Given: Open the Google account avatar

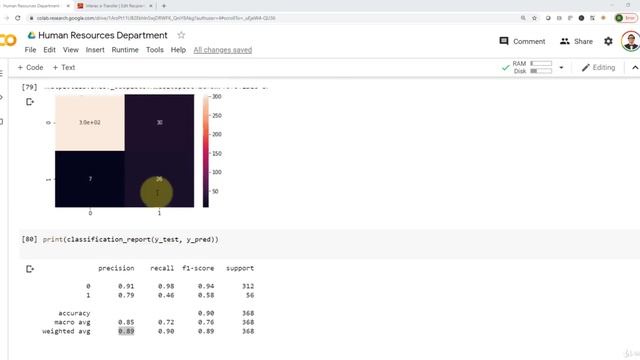Looking at the screenshot, I should tap(631, 41).
